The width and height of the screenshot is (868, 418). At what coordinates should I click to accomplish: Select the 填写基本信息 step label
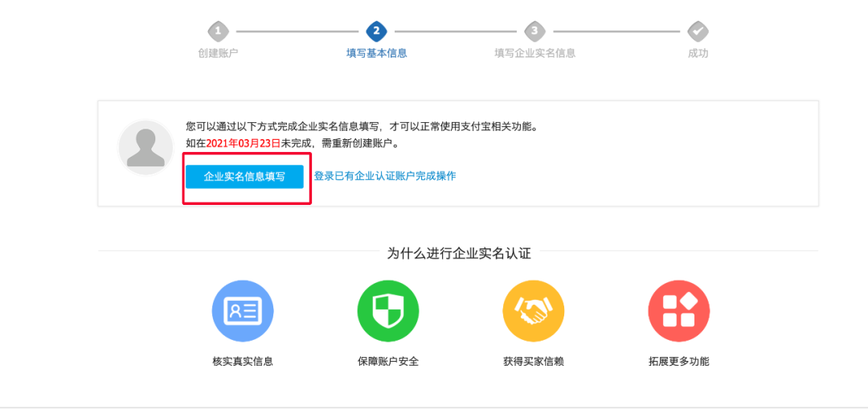click(x=376, y=54)
